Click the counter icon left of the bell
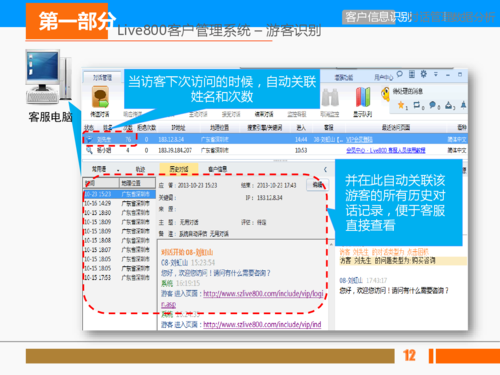This screenshot has width=500, height=375. pyautogui.click(x=448, y=105)
